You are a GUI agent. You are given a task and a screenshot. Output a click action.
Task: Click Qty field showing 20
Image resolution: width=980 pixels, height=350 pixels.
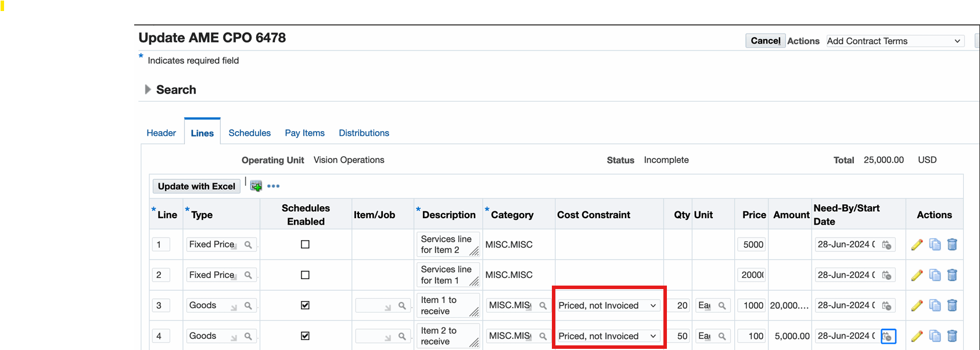click(x=679, y=305)
